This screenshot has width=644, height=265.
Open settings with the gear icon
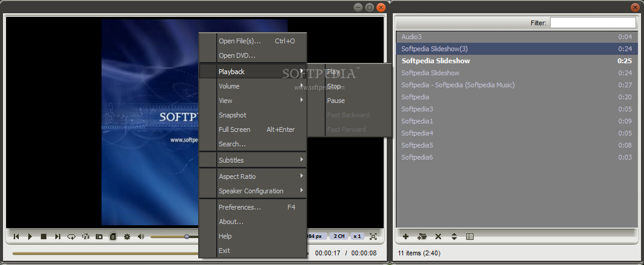127,236
